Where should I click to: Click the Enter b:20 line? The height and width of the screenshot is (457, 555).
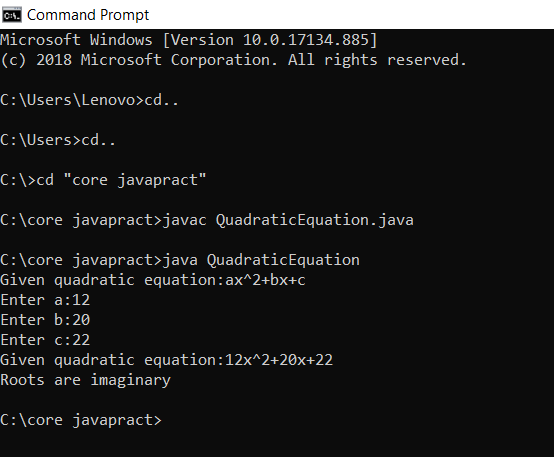click(x=45, y=320)
